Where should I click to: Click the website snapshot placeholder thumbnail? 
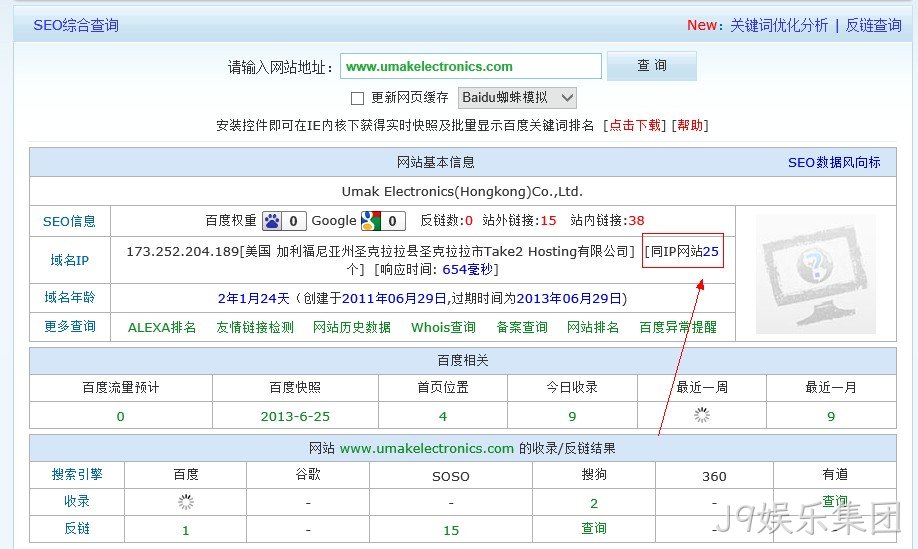tap(816, 274)
